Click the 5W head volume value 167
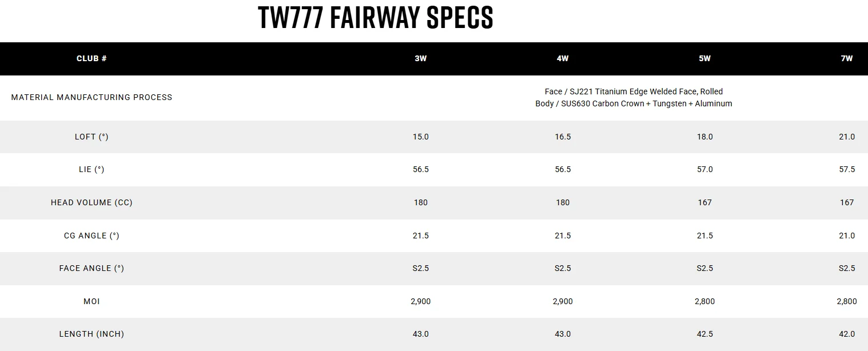 [x=705, y=202]
